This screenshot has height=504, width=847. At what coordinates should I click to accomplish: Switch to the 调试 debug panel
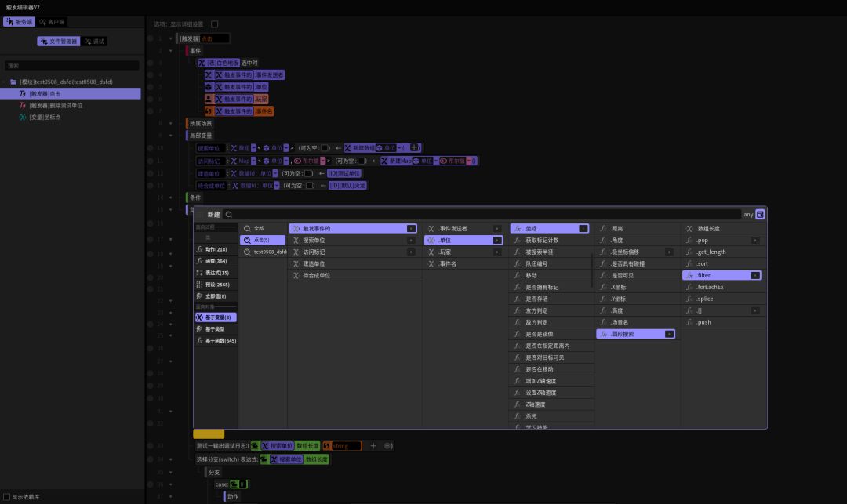(94, 41)
